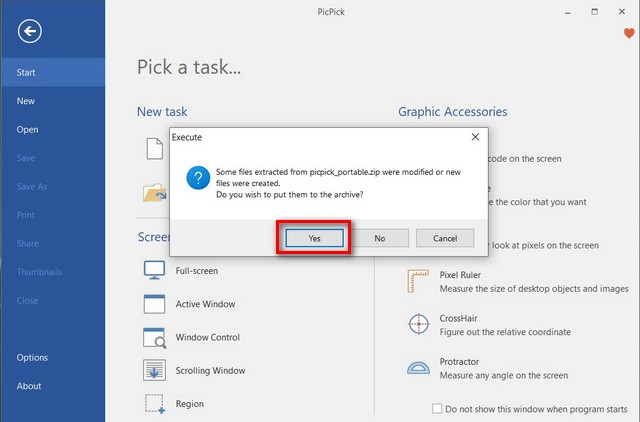Image resolution: width=640 pixels, height=422 pixels.
Task: Click the CrossHair target icon
Action: point(418,324)
